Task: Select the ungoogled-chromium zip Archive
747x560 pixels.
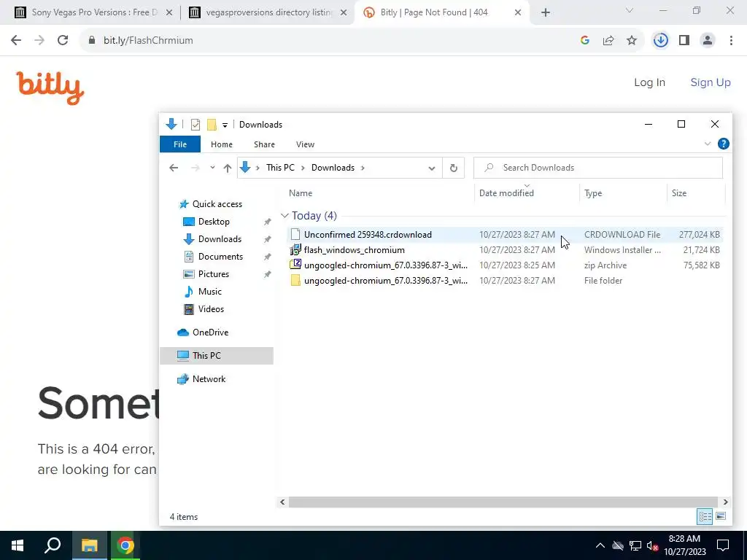Action: (x=505, y=265)
